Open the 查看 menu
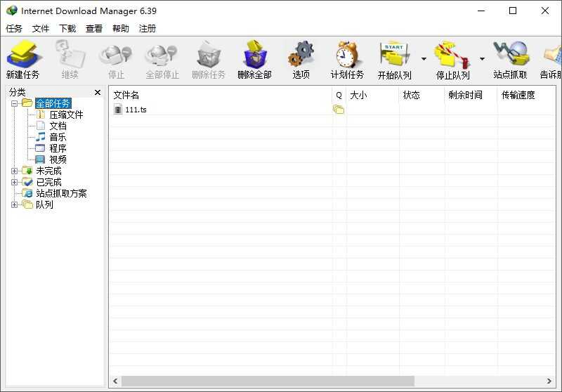 94,28
